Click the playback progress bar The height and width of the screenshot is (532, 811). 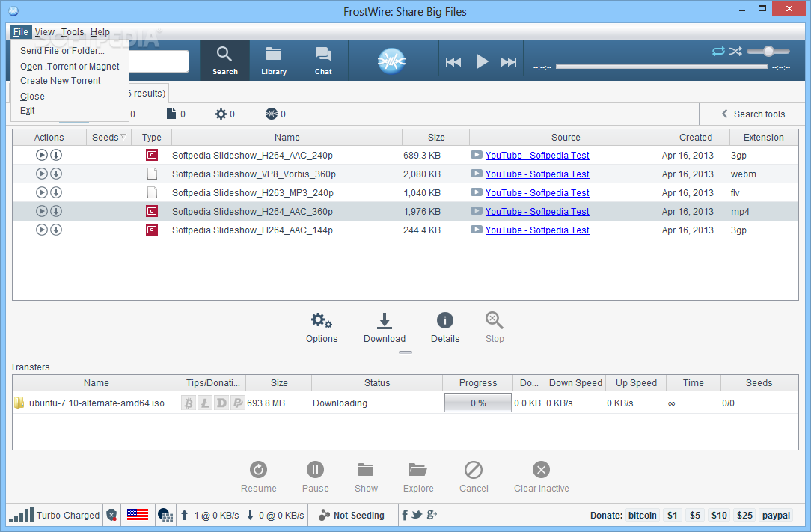click(x=661, y=67)
